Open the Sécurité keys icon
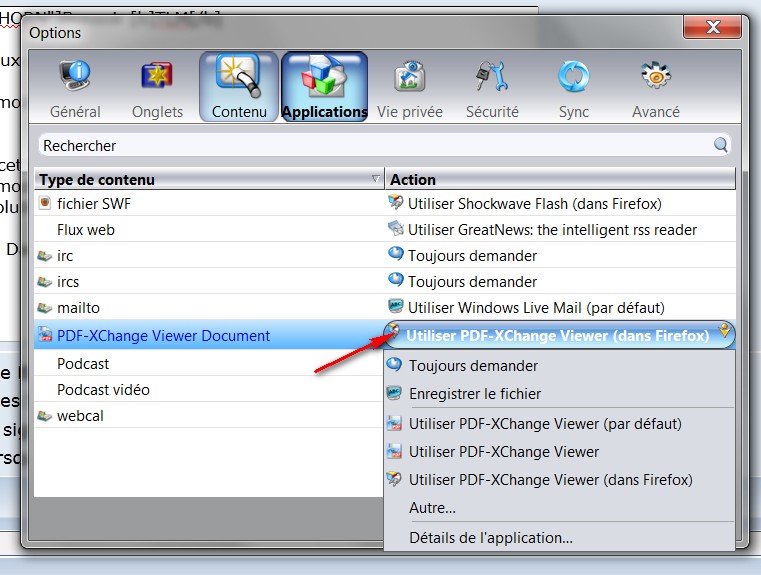Image resolution: width=761 pixels, height=575 pixels. point(492,76)
